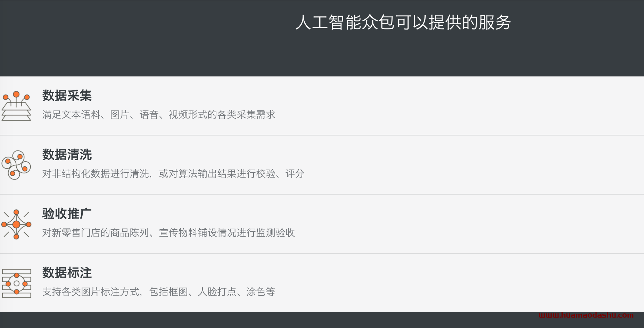The height and width of the screenshot is (328, 644).
Task: Click the page title 人工智能众包可以提供的服务
Action: click(403, 23)
